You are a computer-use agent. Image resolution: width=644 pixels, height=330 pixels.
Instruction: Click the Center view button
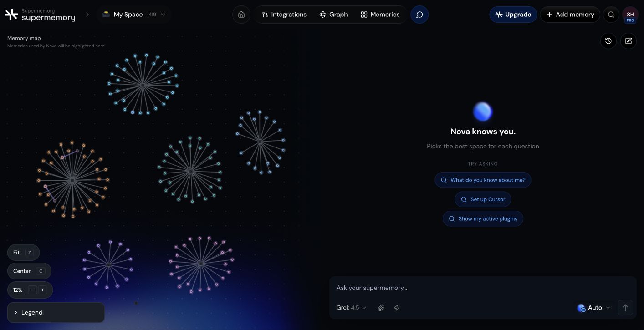(x=29, y=271)
